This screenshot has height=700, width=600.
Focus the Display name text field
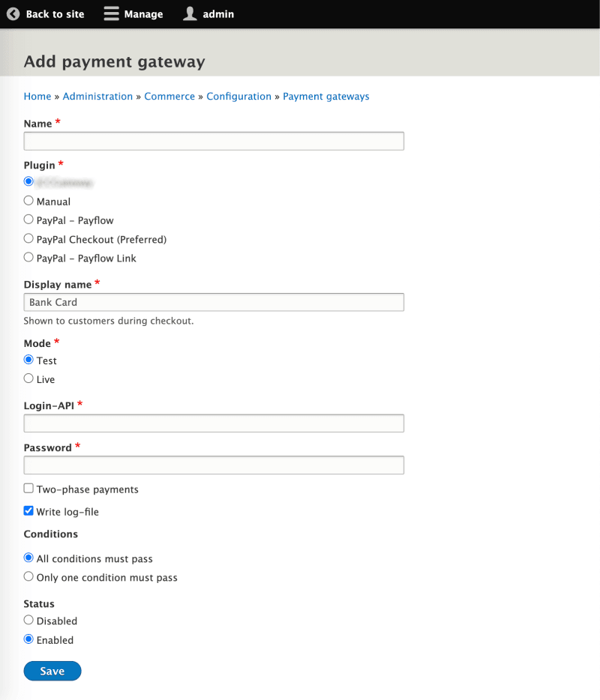click(x=214, y=302)
